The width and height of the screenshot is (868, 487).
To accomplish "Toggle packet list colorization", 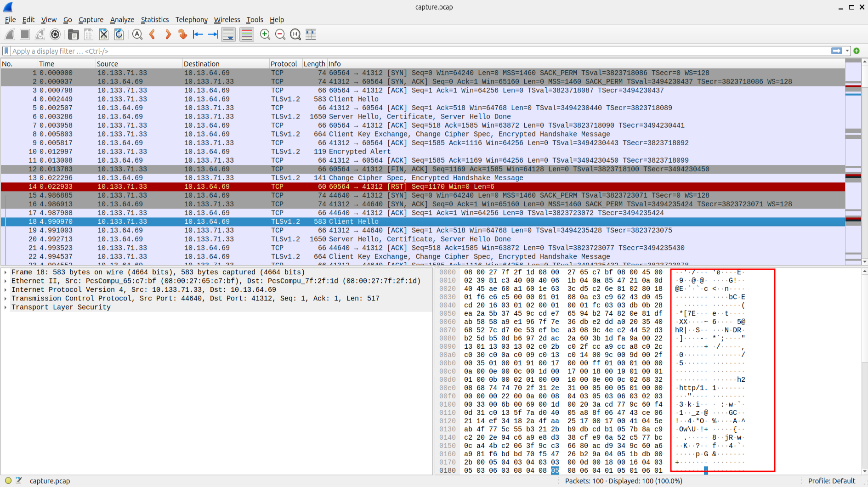I will [247, 34].
